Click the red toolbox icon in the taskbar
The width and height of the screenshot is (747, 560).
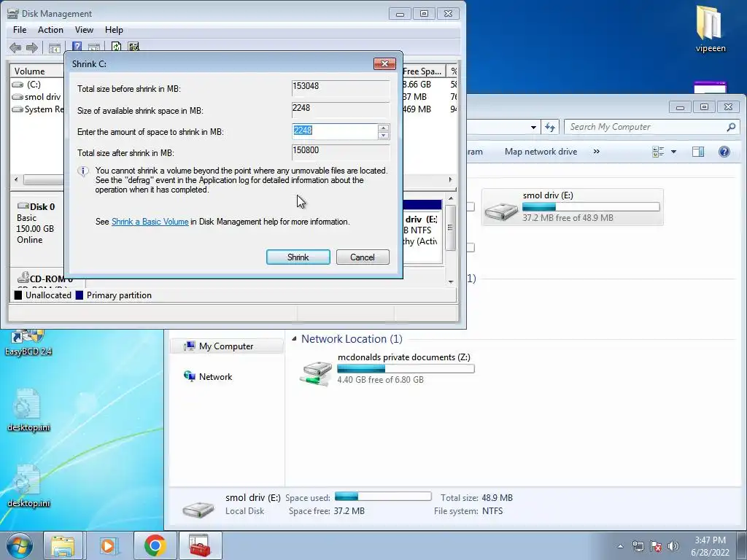point(200,545)
